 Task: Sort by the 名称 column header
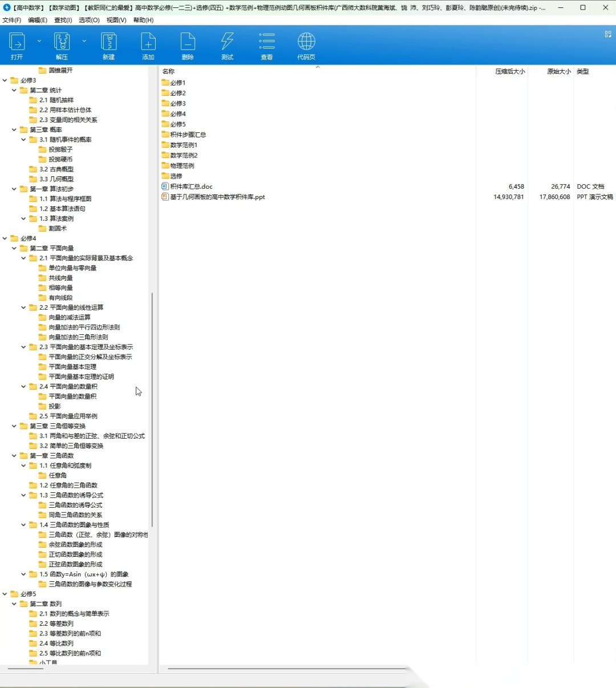[x=169, y=71]
